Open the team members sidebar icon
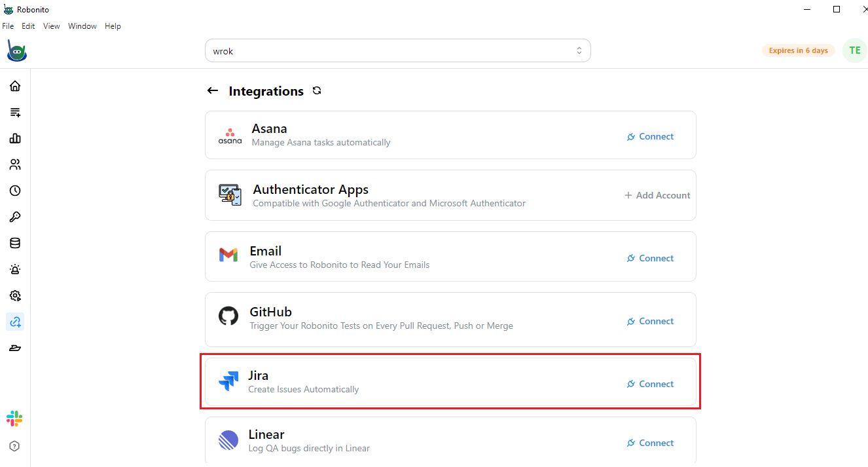 pyautogui.click(x=14, y=164)
